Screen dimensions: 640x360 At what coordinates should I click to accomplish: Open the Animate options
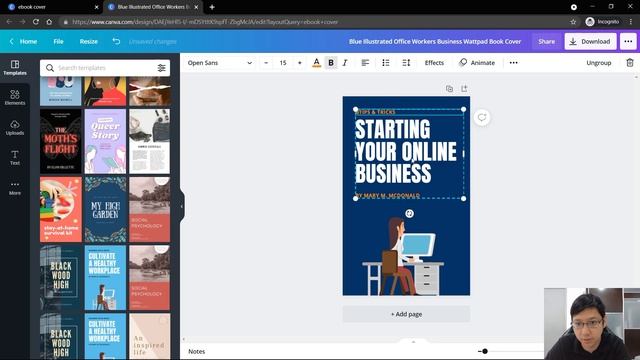click(x=477, y=63)
